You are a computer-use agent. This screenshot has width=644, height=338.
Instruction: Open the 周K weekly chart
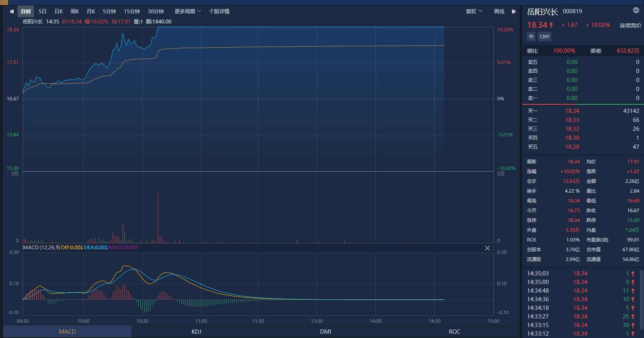(x=75, y=12)
